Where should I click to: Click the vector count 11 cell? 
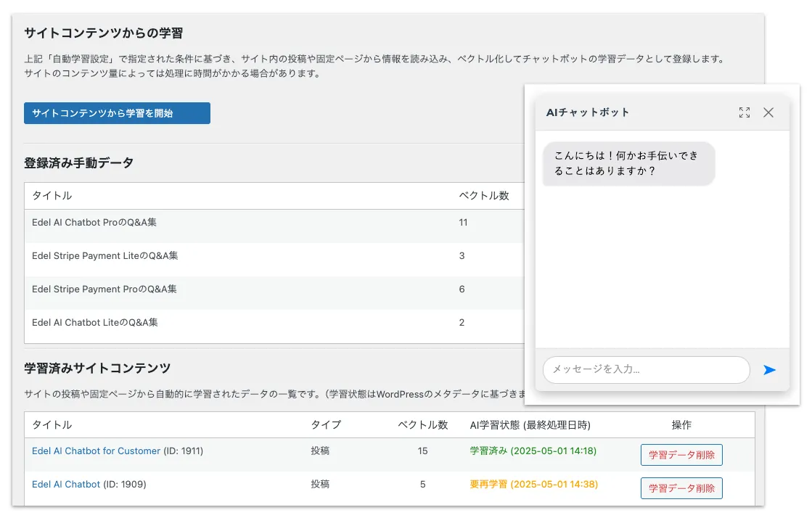(463, 222)
